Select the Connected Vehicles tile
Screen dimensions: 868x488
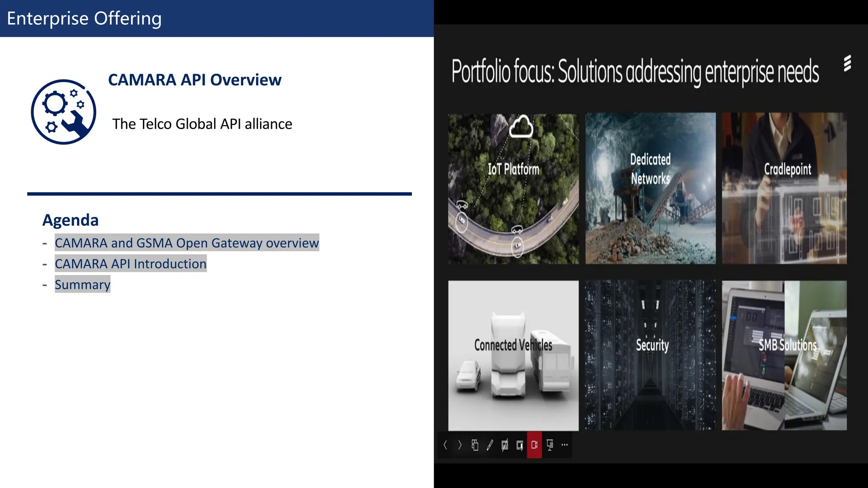[x=513, y=355]
